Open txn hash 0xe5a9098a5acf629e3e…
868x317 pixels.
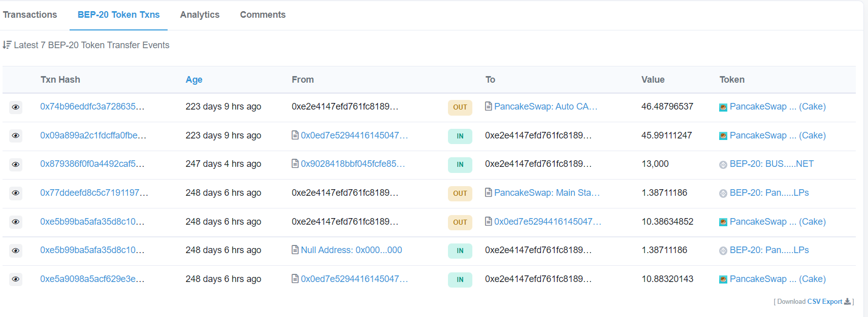[92, 279]
